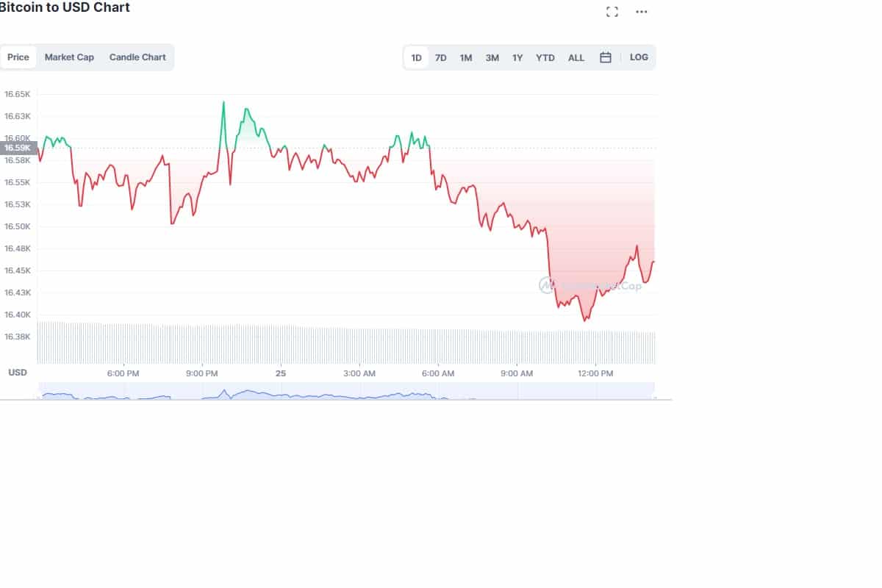
Task: Select the 1Y time range
Action: point(517,57)
